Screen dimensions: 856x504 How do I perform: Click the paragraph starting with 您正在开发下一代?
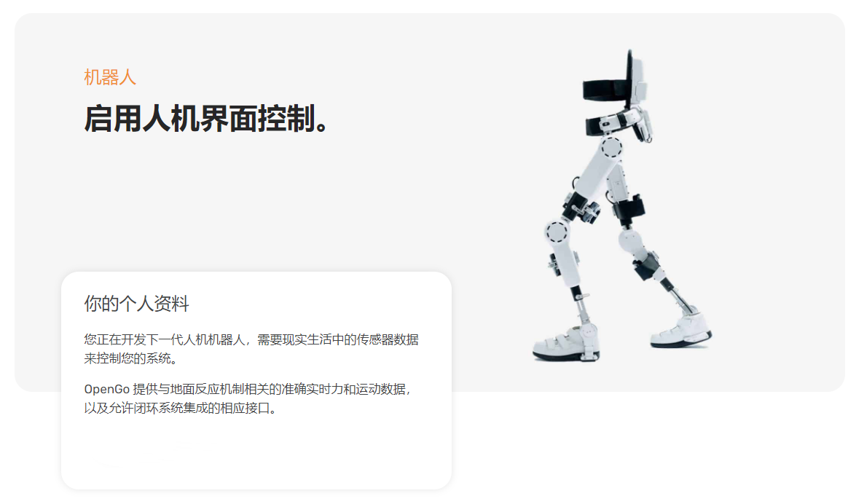(251, 349)
